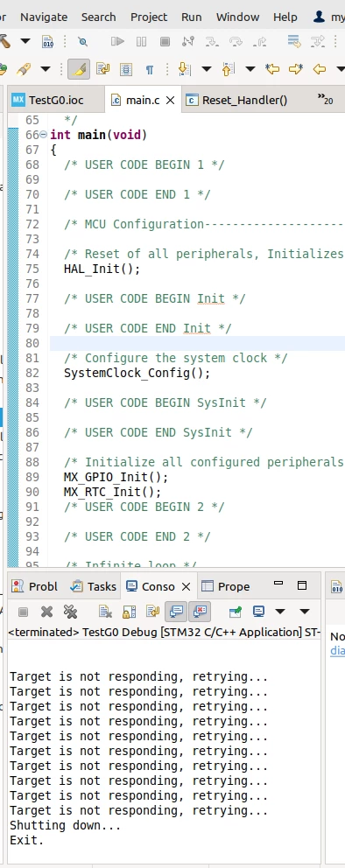Switch to the Reset_Handler() editor tab
Image resolution: width=345 pixels, height=868 pixels.
(x=237, y=101)
